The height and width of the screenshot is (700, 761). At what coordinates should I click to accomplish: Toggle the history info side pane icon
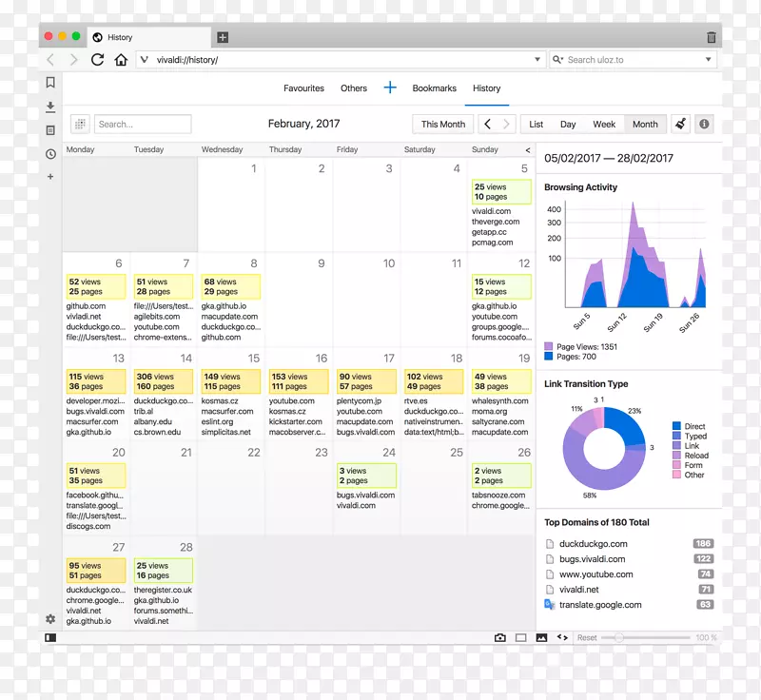point(704,125)
